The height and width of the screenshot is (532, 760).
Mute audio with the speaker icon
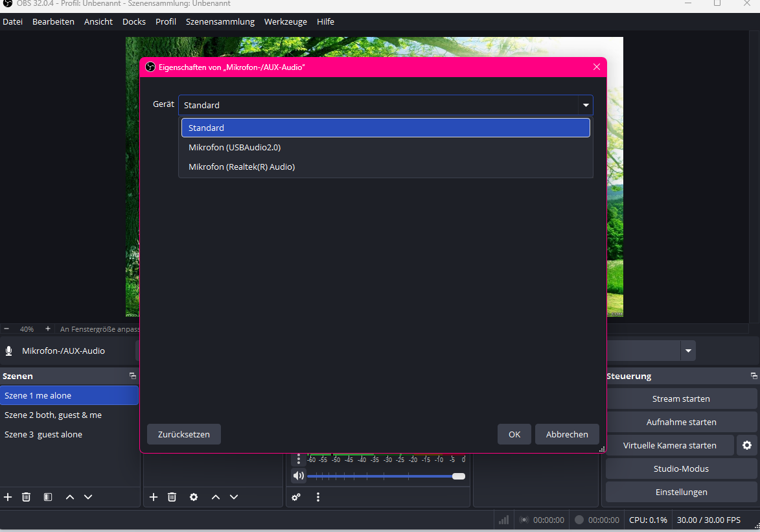(299, 476)
